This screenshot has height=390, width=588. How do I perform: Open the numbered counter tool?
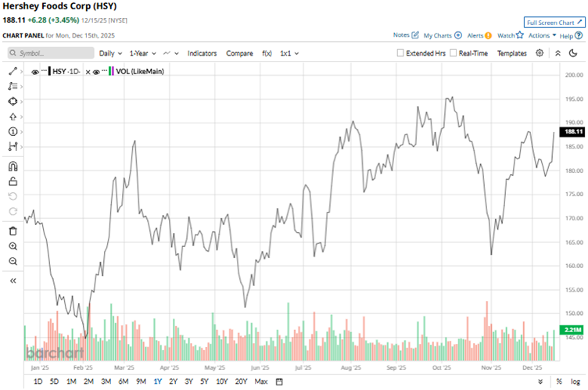tap(13, 131)
